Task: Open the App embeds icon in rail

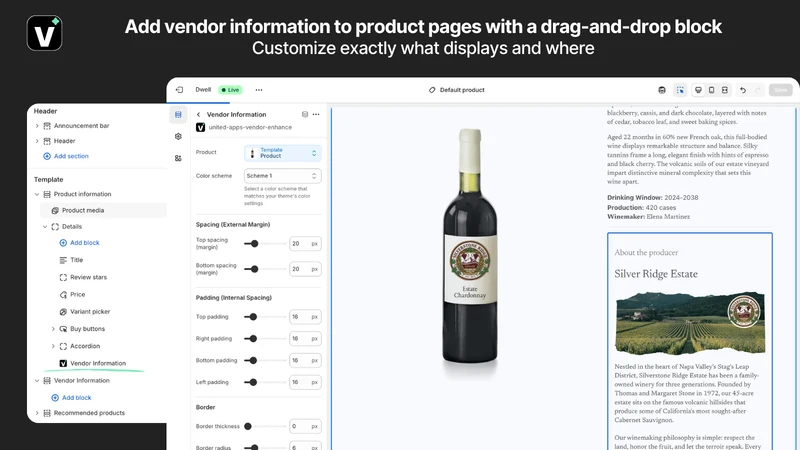Action: point(178,158)
